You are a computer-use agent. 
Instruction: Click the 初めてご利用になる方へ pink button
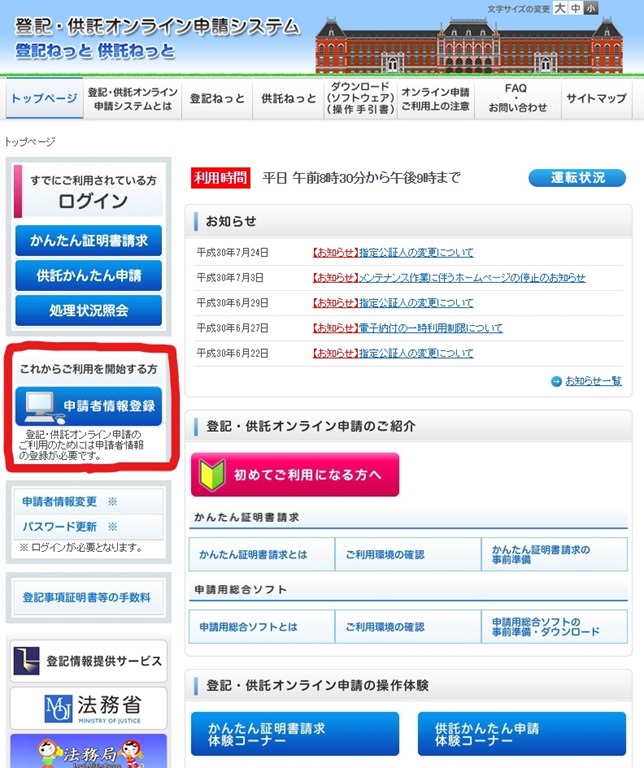295,475
